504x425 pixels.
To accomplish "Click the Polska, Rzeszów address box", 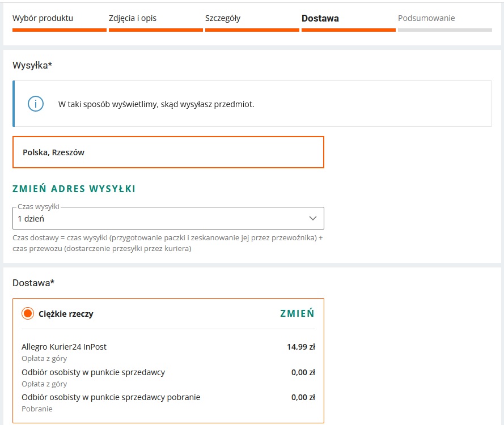I will point(168,152).
